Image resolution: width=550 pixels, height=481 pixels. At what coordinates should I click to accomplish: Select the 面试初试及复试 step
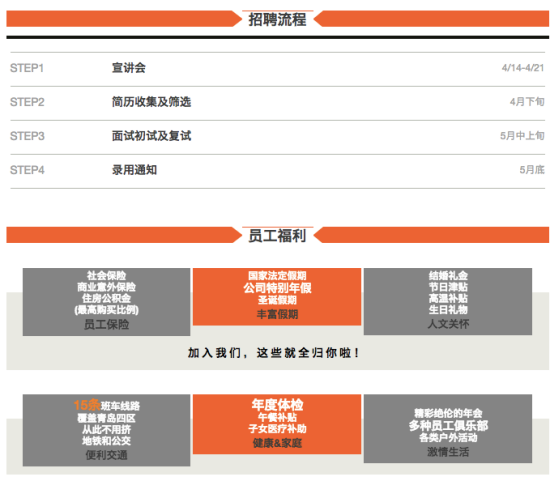coord(151,136)
